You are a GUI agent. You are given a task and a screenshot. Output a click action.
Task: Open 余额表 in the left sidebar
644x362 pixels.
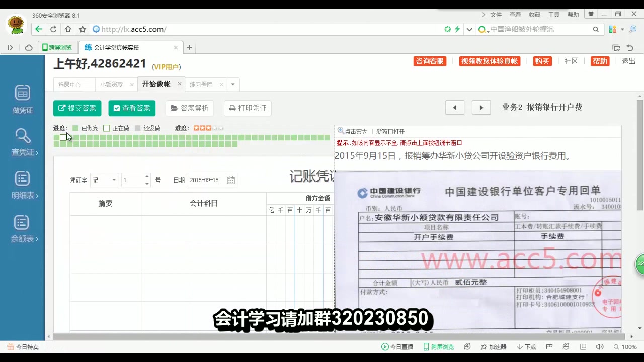coord(24,229)
